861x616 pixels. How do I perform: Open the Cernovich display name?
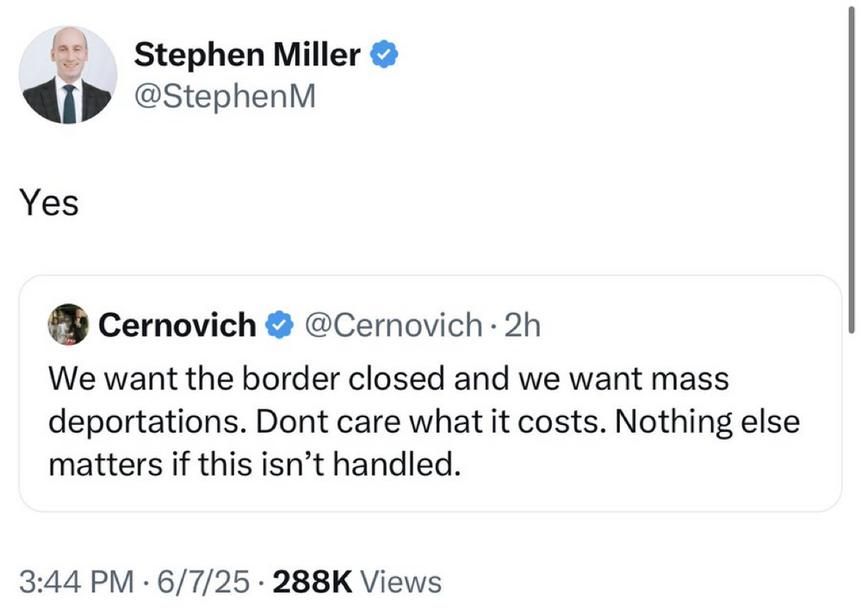[177, 325]
